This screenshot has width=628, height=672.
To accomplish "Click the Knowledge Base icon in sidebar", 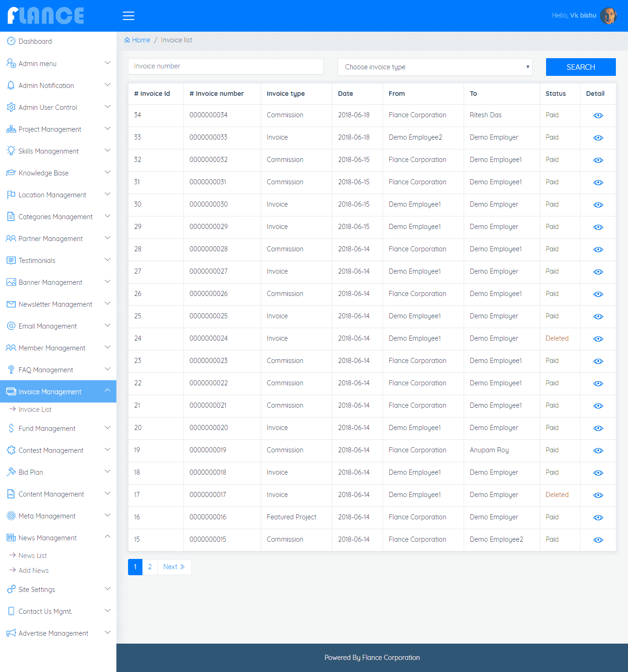I will pos(11,173).
